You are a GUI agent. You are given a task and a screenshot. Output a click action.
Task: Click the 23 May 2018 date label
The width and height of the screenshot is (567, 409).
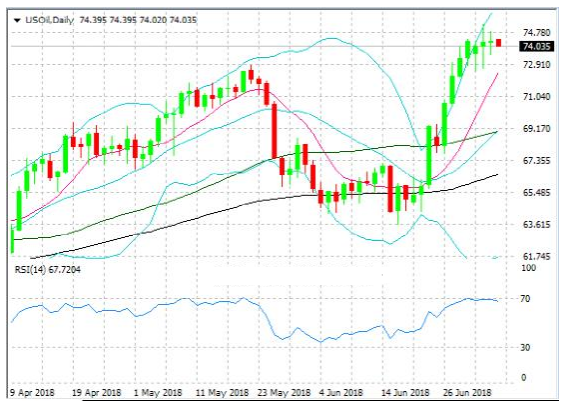coord(284,393)
